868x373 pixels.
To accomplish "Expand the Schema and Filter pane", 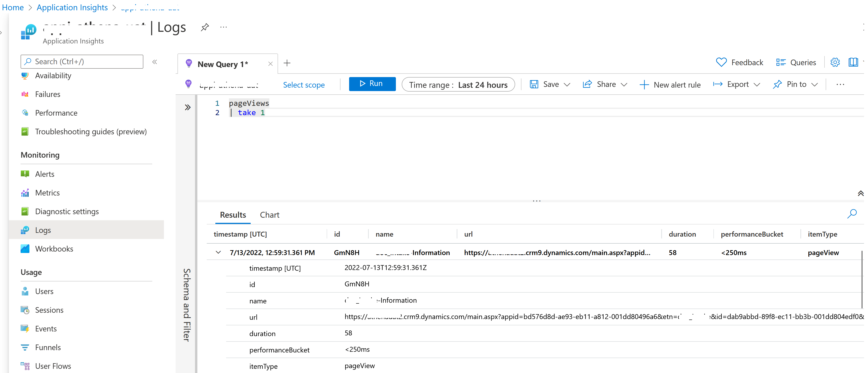I will pos(188,108).
